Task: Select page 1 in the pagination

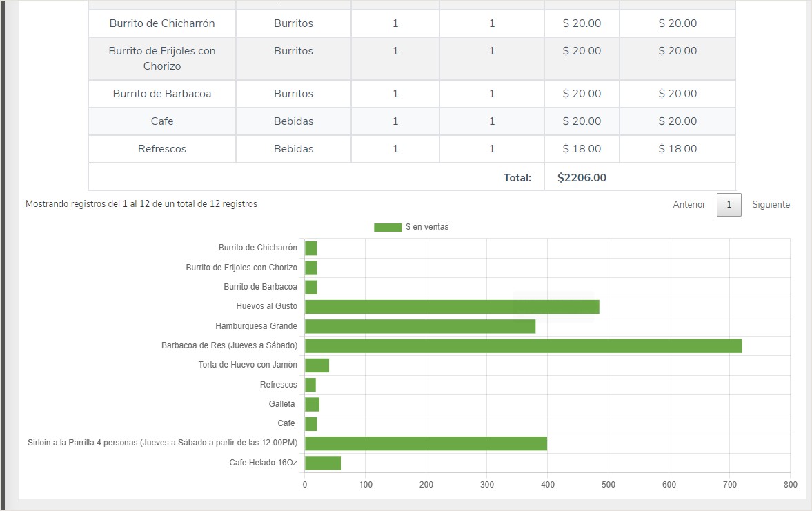Action: click(x=729, y=205)
